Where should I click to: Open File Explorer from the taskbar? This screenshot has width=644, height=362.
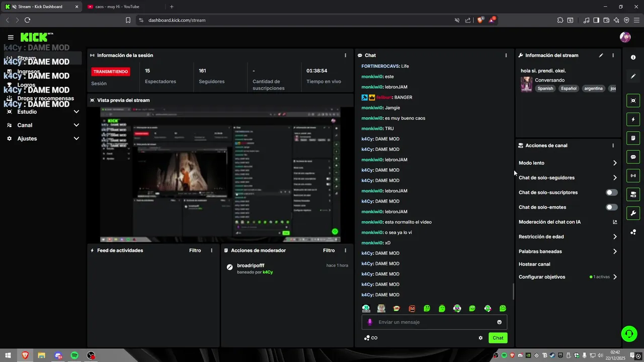click(41, 355)
